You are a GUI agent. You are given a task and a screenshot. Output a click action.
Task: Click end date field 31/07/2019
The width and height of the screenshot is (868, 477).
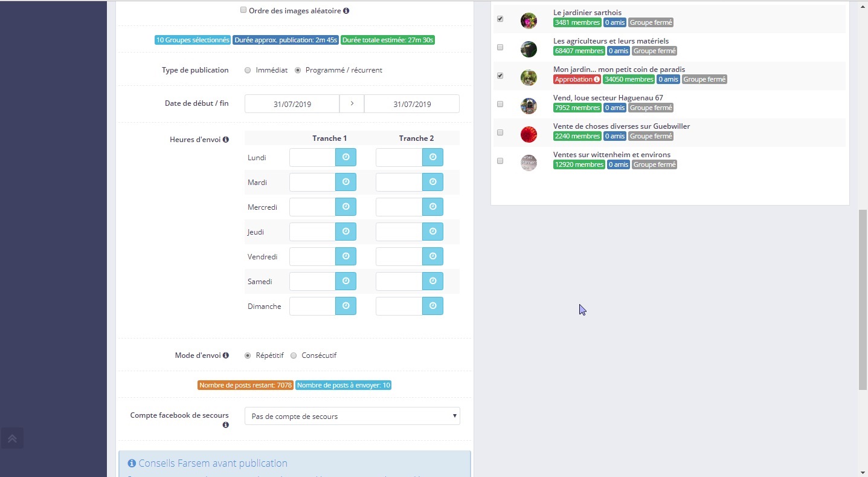pos(412,104)
